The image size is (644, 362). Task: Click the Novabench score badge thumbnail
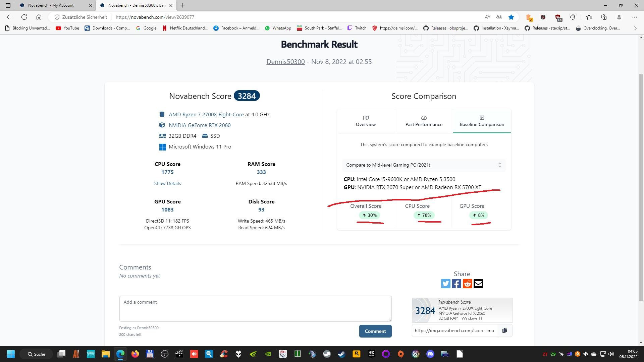(x=462, y=310)
